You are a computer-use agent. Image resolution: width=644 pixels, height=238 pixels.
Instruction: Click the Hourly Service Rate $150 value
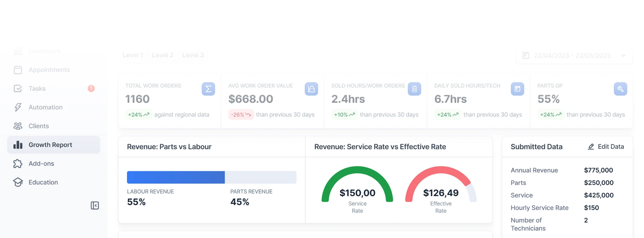(592, 208)
